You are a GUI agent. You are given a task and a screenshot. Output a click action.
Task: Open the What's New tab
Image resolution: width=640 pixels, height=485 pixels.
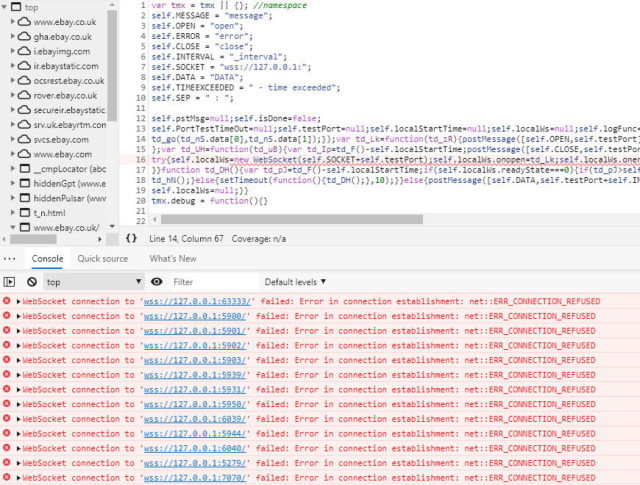(x=173, y=259)
